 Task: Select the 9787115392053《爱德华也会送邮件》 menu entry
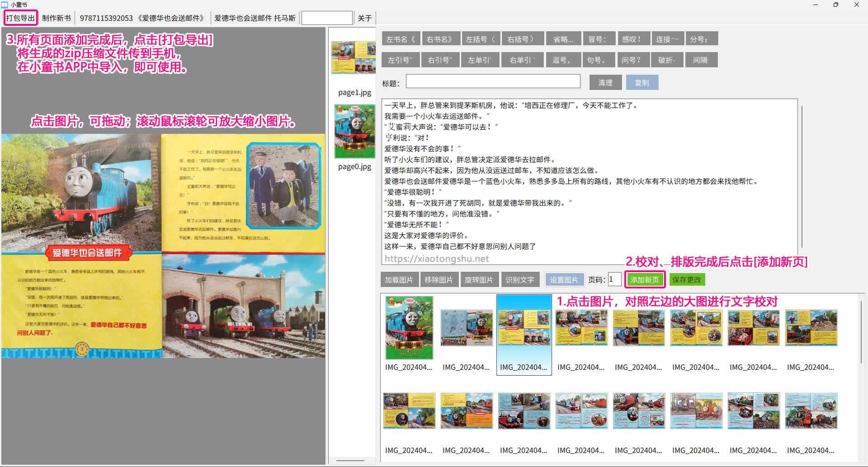142,18
